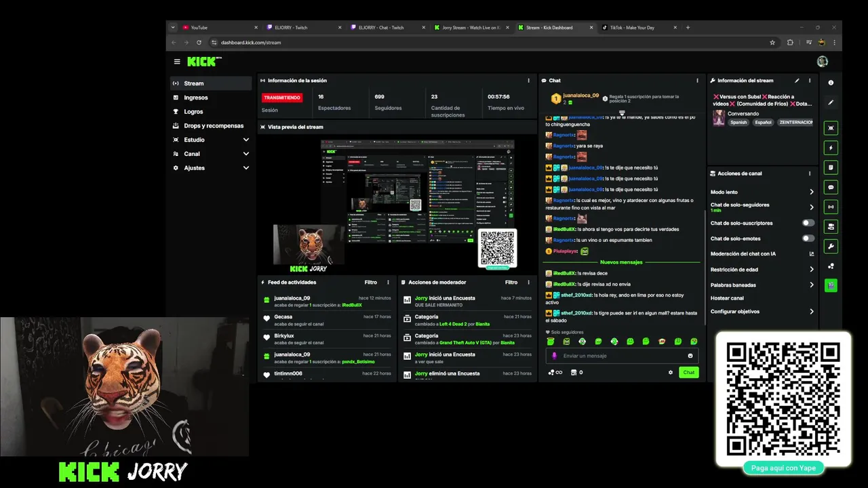The width and height of the screenshot is (868, 488).
Task: Open the hamburger menu beside Kick logo
Action: (177, 62)
